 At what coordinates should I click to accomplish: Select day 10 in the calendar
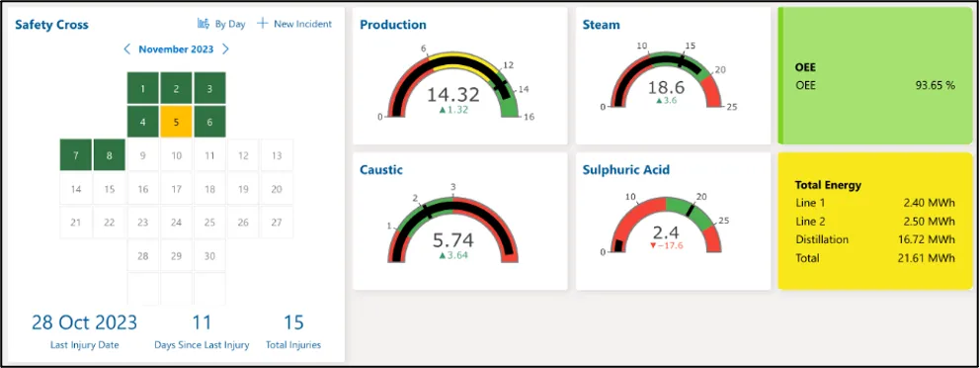pos(176,155)
